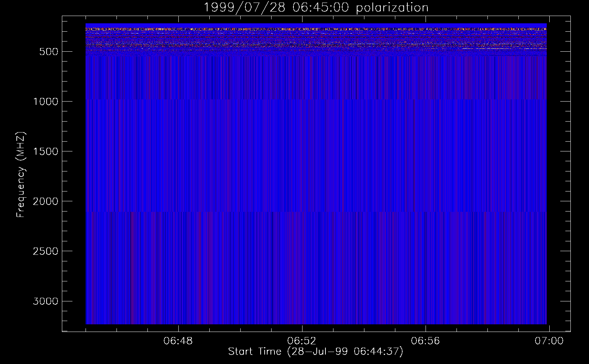Click the 500 frequency tick label
The image size is (589, 364).
[49, 52]
